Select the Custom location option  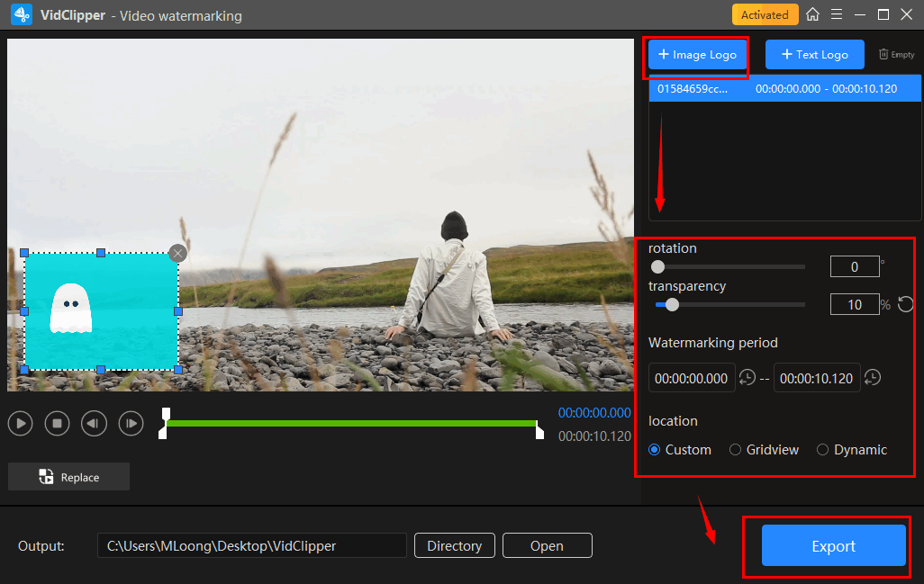tap(655, 450)
